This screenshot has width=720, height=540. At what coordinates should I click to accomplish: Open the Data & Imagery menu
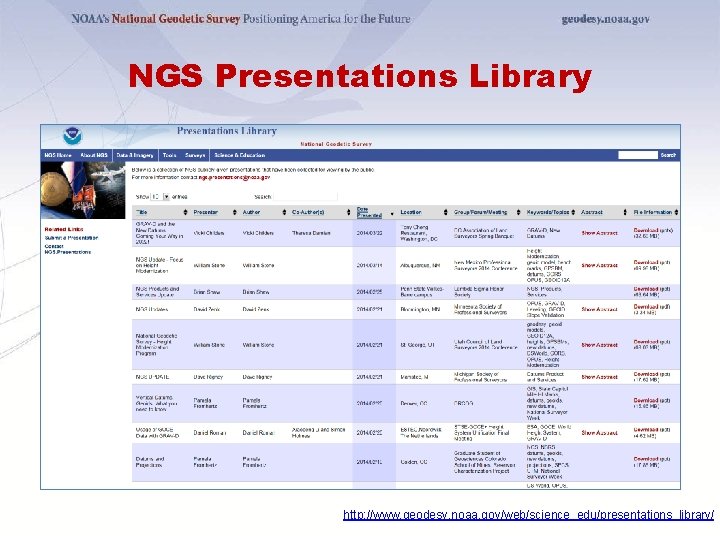(135, 155)
